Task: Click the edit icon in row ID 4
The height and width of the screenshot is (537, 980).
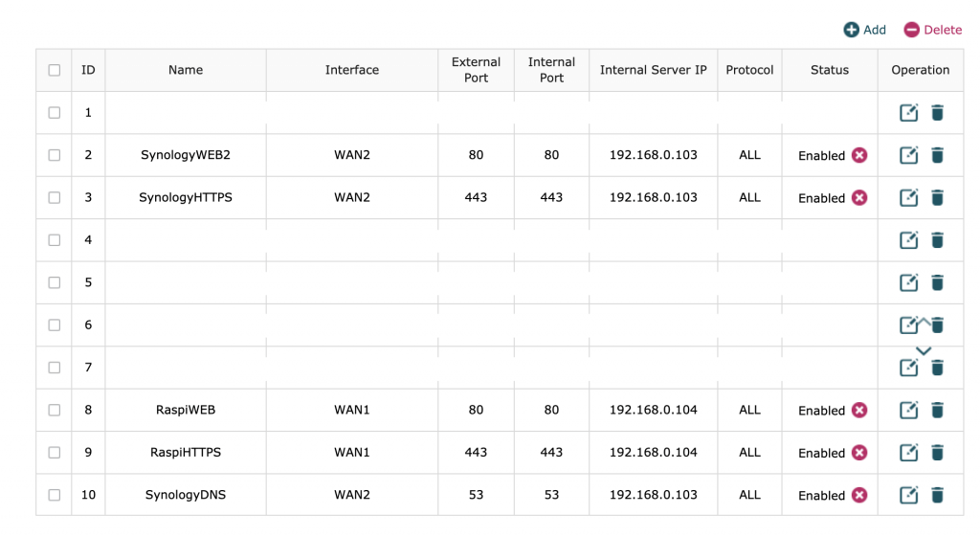Action: coord(908,240)
